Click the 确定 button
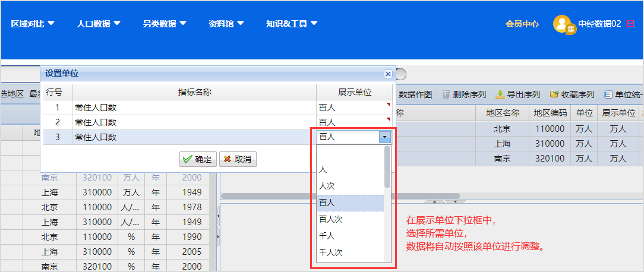The width and height of the screenshot is (644, 272). click(198, 159)
